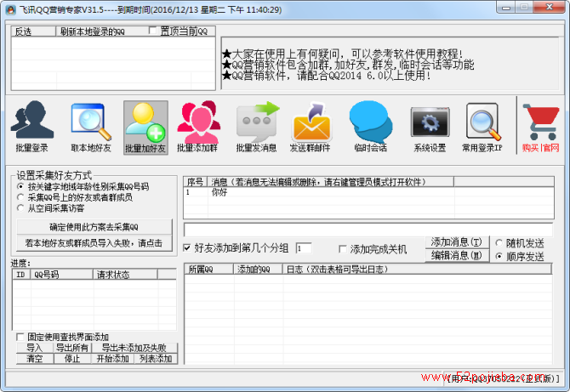
Task: Open the 批量加好友 add-friends tool
Action: point(145,128)
